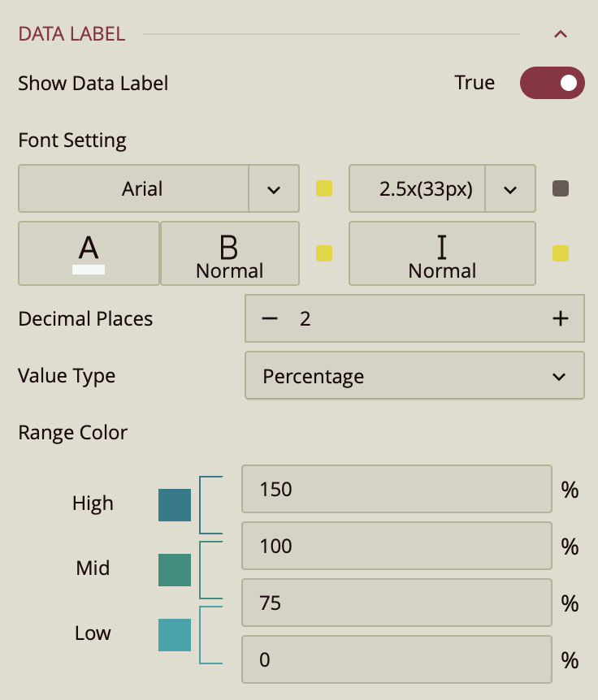The image size is (598, 700).
Task: Click the 150 percent range input field
Action: 396,489
